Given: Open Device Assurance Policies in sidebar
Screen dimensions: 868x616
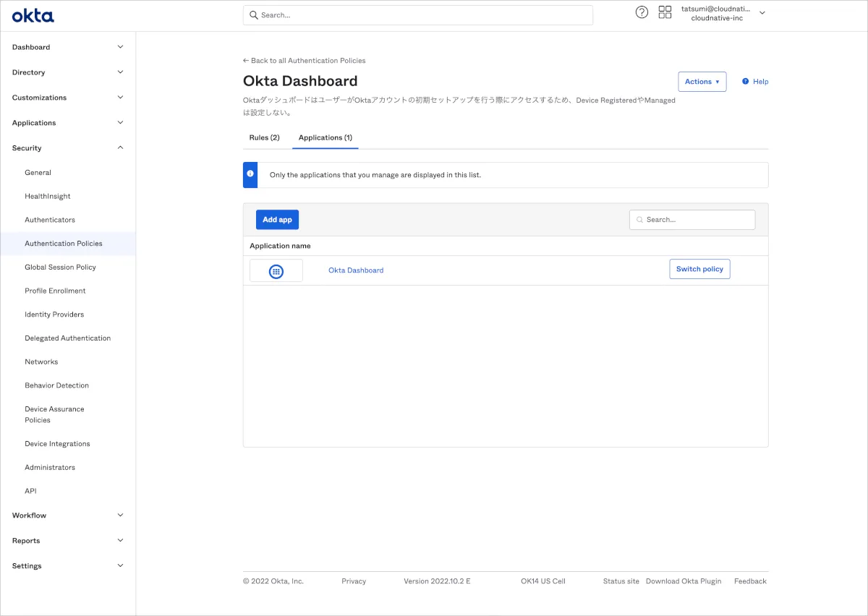Looking at the screenshot, I should tap(54, 414).
